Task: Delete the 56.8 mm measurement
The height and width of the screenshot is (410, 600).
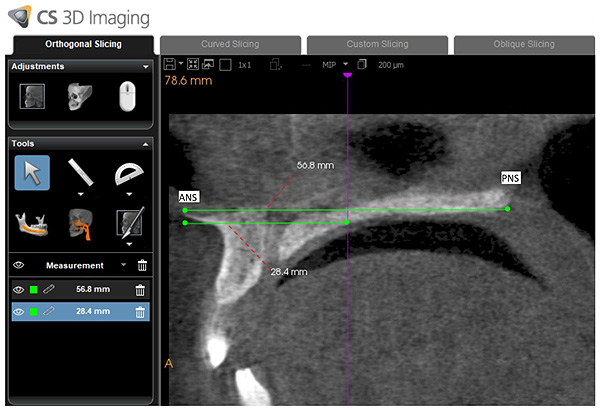Action: tap(140, 289)
